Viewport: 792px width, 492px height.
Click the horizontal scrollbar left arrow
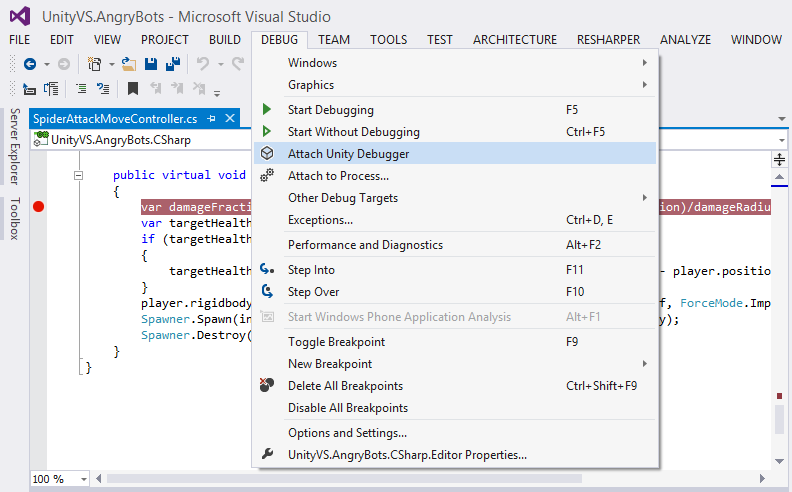99,478
